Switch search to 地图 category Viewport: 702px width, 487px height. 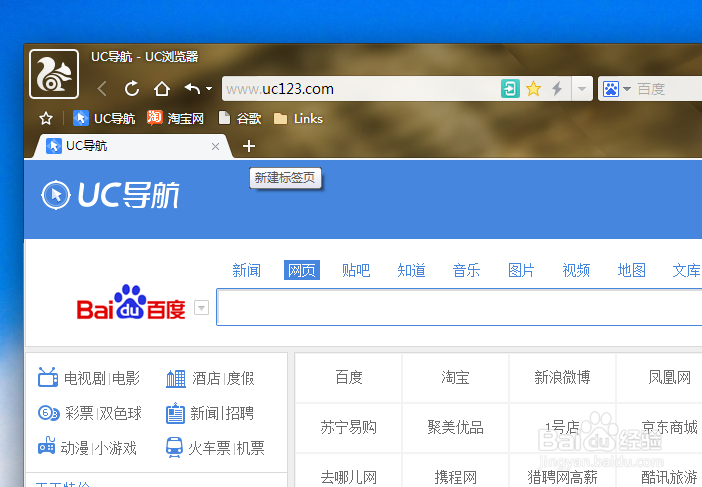(x=631, y=270)
